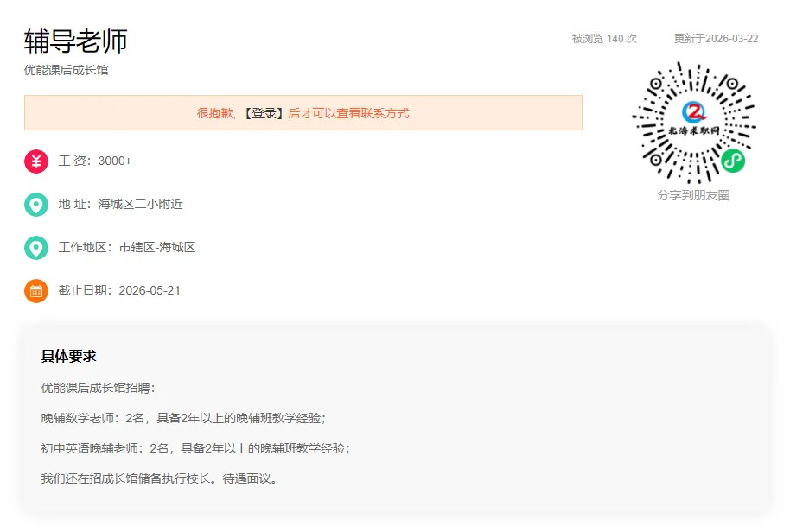Viewport: 790px width, 532px height.
Task: Click the orange login notice banner
Action: 303,113
